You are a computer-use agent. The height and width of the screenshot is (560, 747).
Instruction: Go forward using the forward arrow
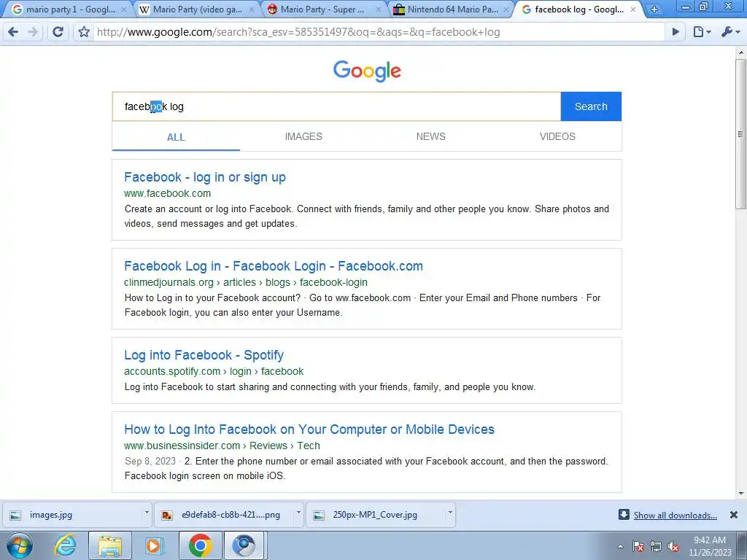(x=33, y=32)
